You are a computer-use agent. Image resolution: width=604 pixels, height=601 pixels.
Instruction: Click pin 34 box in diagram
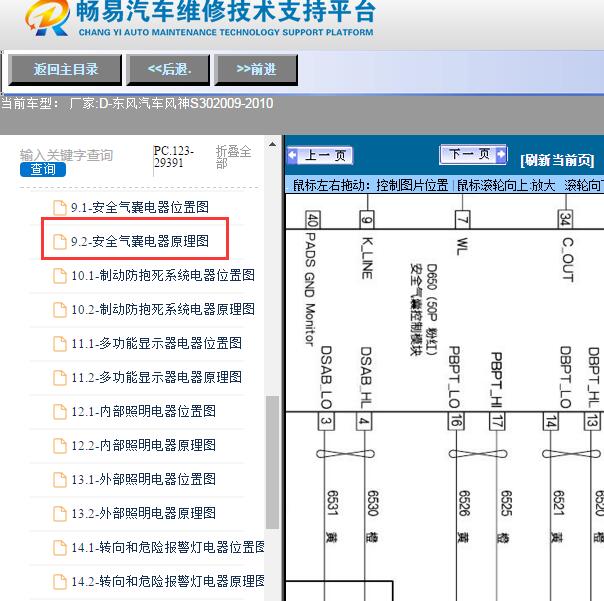coord(565,219)
